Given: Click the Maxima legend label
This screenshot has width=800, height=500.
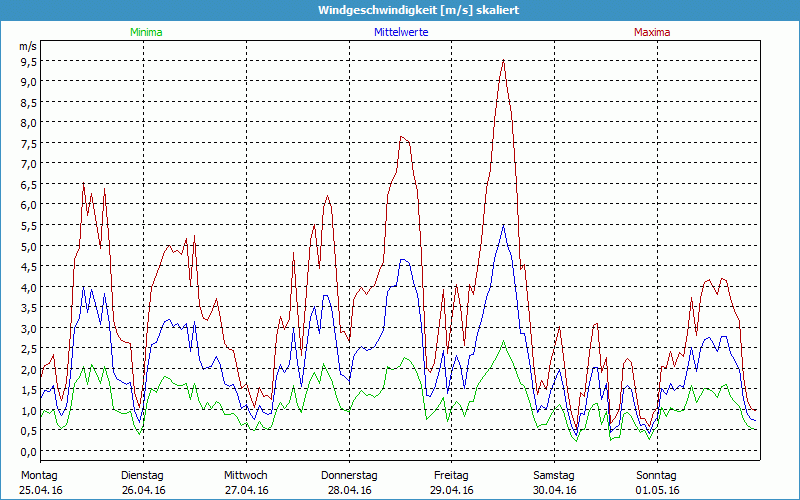Looking at the screenshot, I should tap(652, 32).
